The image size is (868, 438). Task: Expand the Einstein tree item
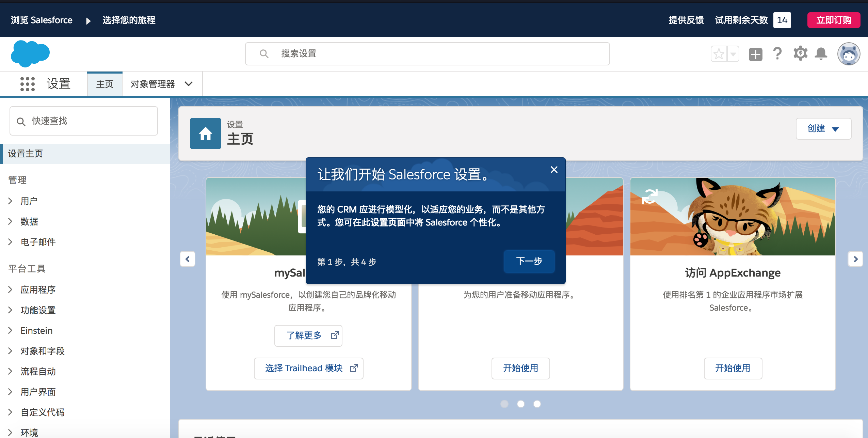(10, 330)
